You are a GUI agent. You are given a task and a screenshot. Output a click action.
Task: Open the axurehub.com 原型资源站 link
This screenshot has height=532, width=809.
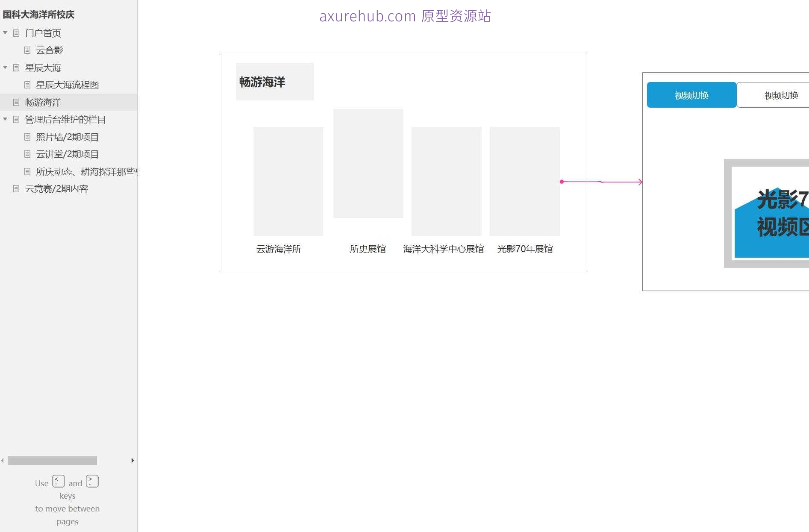tap(405, 16)
